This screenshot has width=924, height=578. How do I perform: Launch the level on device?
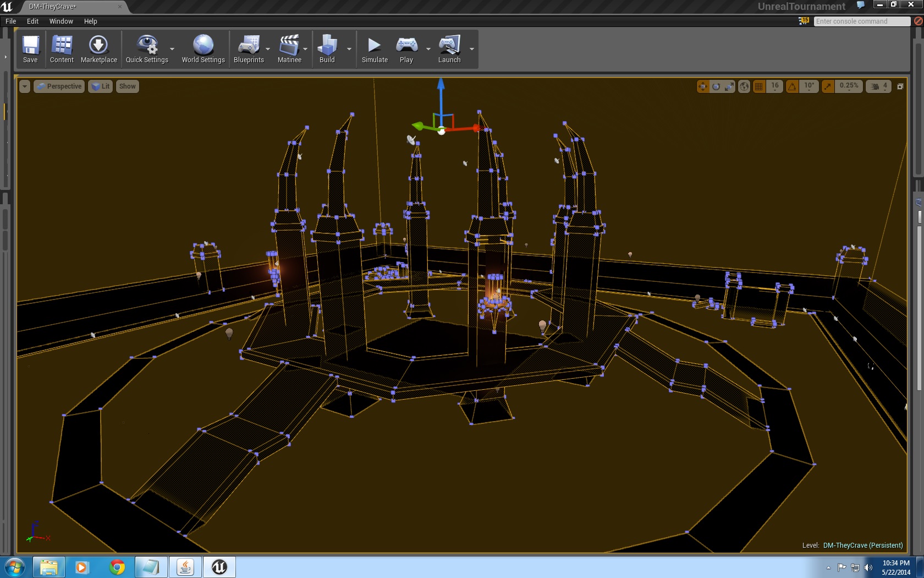pyautogui.click(x=449, y=49)
